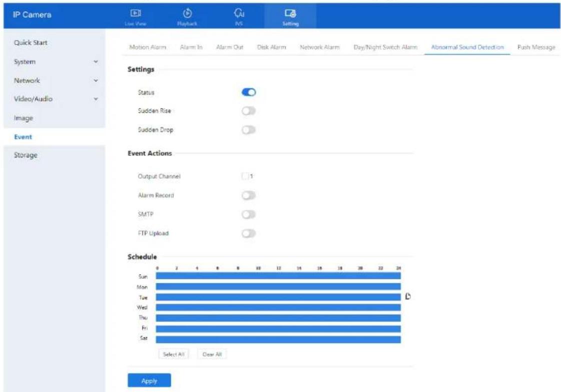The height and width of the screenshot is (392, 561).
Task: Switch to the Alarm Out tab
Action: pos(230,47)
